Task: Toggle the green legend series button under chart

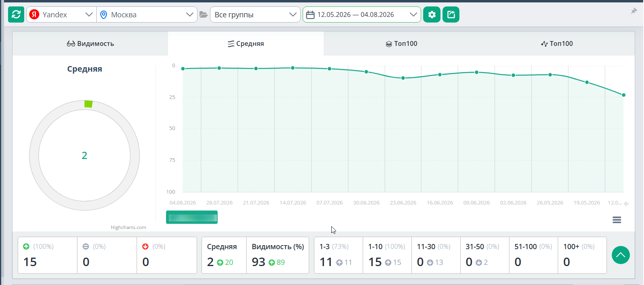Action: pyautogui.click(x=192, y=217)
